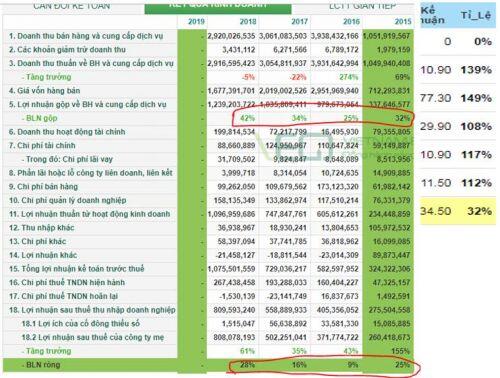Viewport: 500px width, 378px height.
Task: Click row label '11. Lợi nhuận thuần từ hoạt động kinh doanh'
Action: (90, 214)
